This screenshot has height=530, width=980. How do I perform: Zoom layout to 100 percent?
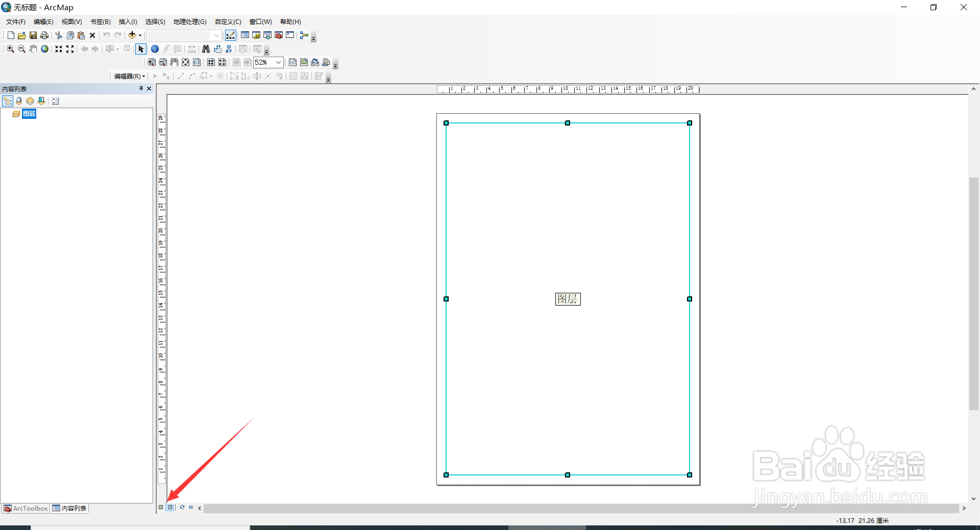[x=197, y=62]
